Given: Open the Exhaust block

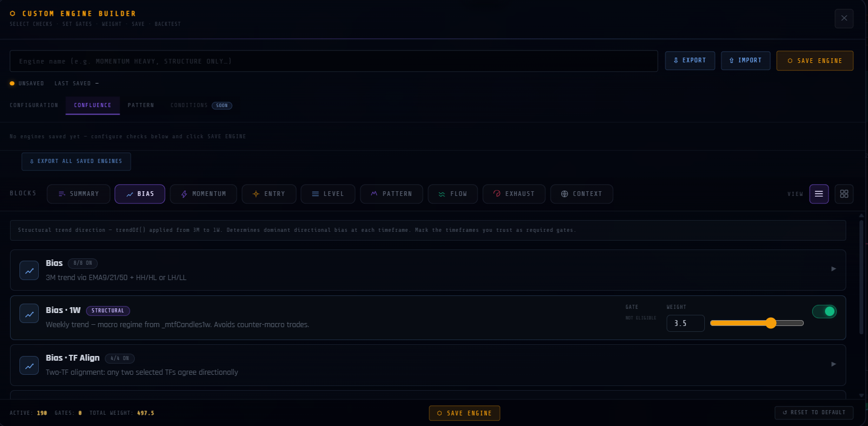Looking at the screenshot, I should (514, 194).
